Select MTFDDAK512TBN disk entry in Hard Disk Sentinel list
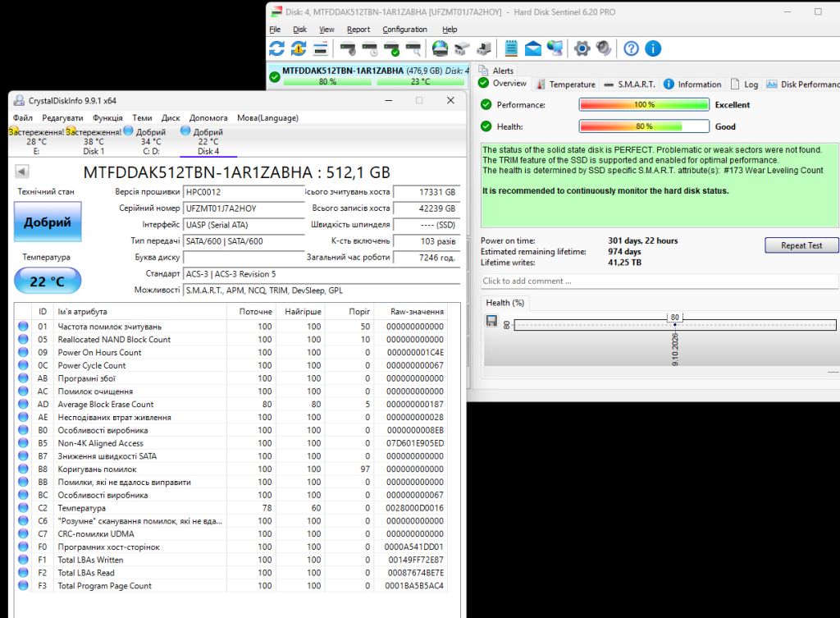The width and height of the screenshot is (840, 618). pos(368,76)
